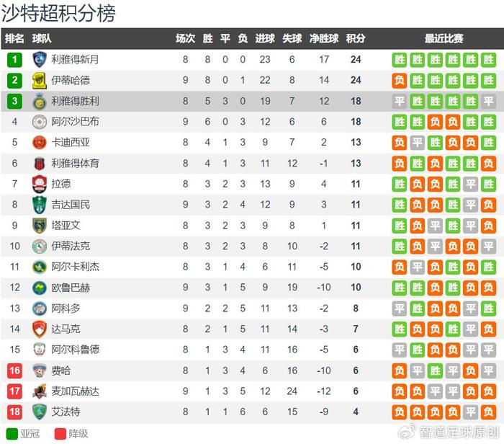Click the 降级 legend red swatch

pyautogui.click(x=59, y=434)
